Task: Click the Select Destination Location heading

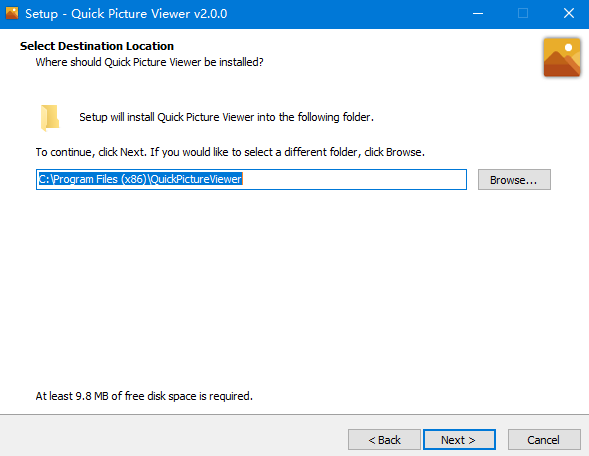Action: 97,46
